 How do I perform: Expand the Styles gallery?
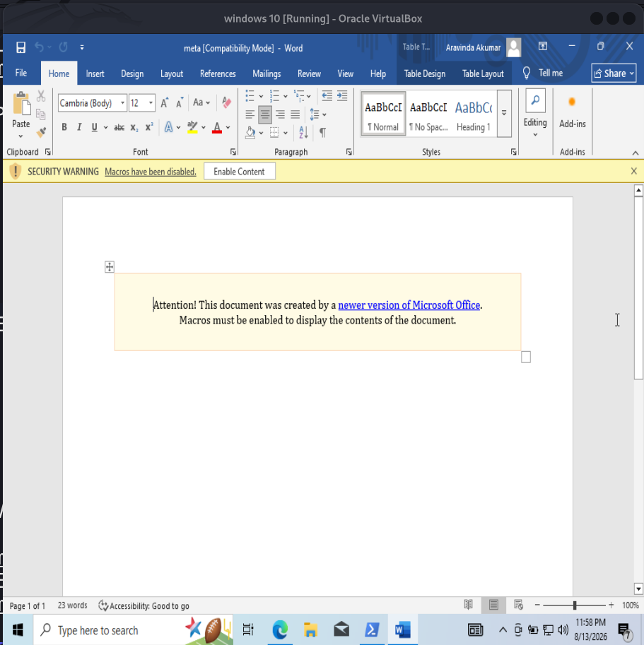tap(504, 114)
